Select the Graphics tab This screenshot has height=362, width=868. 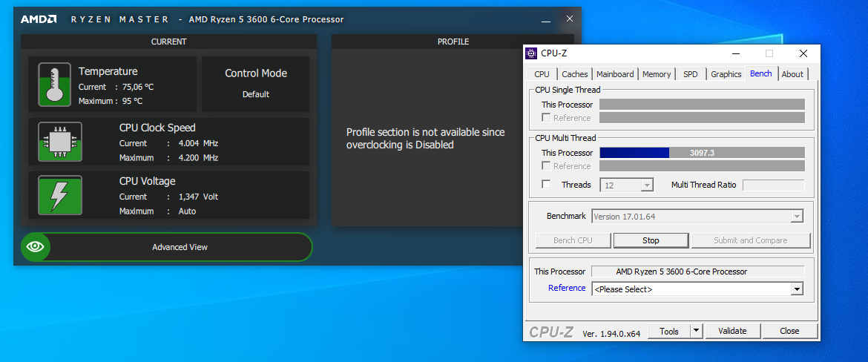[x=726, y=74]
